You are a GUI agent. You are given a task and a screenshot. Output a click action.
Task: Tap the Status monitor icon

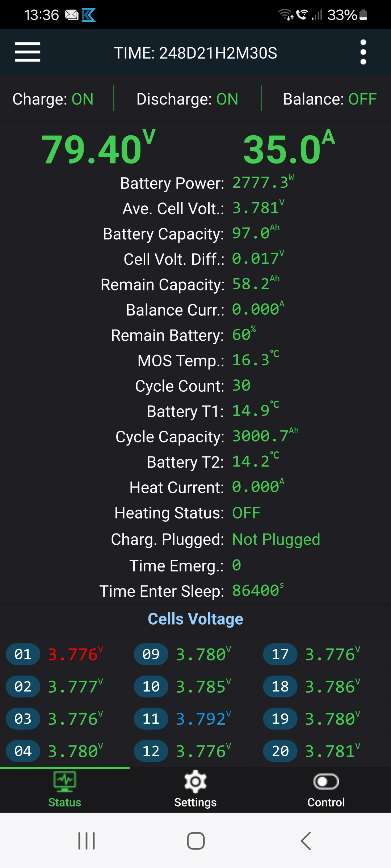pyautogui.click(x=65, y=781)
